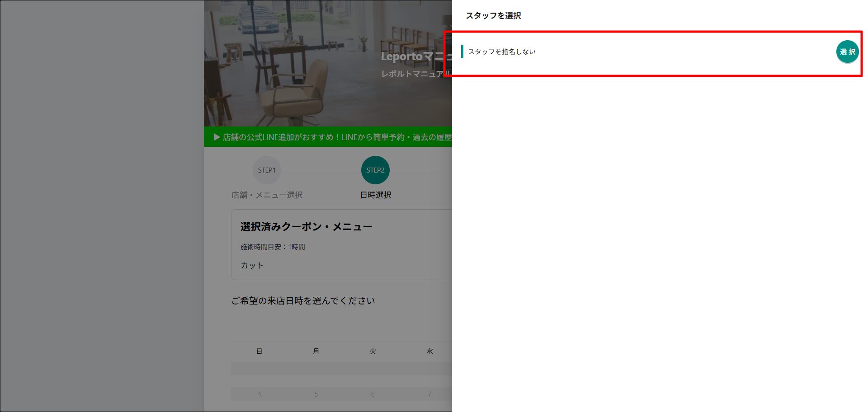Click the 水 column header in calendar
The height and width of the screenshot is (412, 868).
[429, 351]
